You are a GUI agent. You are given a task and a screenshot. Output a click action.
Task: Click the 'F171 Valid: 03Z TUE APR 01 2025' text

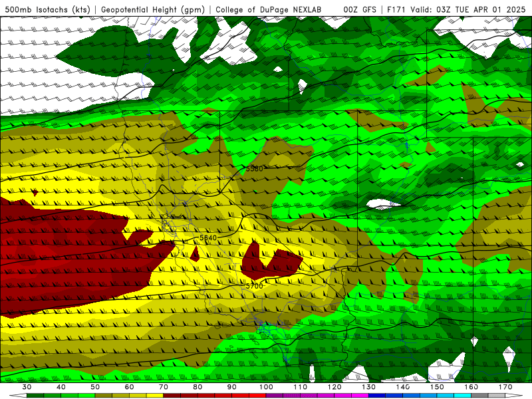coord(456,9)
